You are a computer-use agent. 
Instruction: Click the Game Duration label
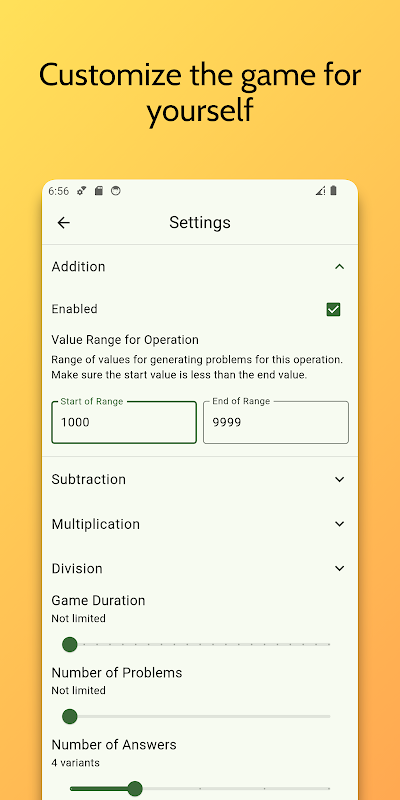click(98, 601)
